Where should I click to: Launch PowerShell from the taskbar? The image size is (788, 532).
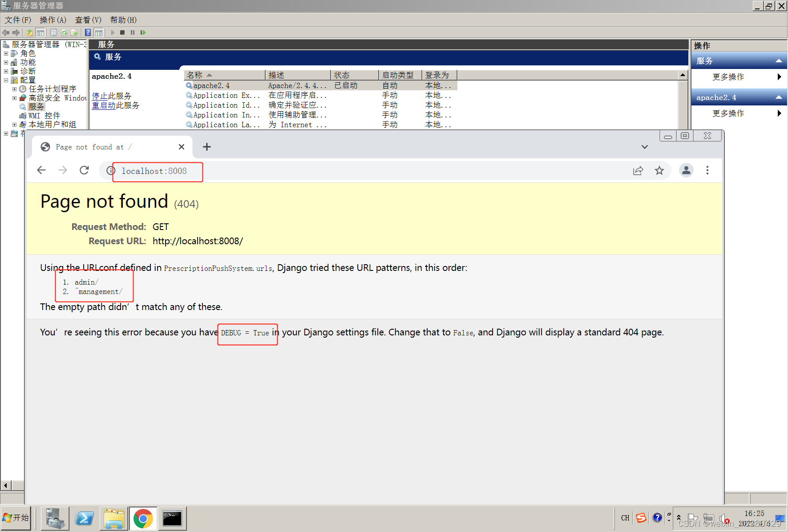tap(85, 518)
